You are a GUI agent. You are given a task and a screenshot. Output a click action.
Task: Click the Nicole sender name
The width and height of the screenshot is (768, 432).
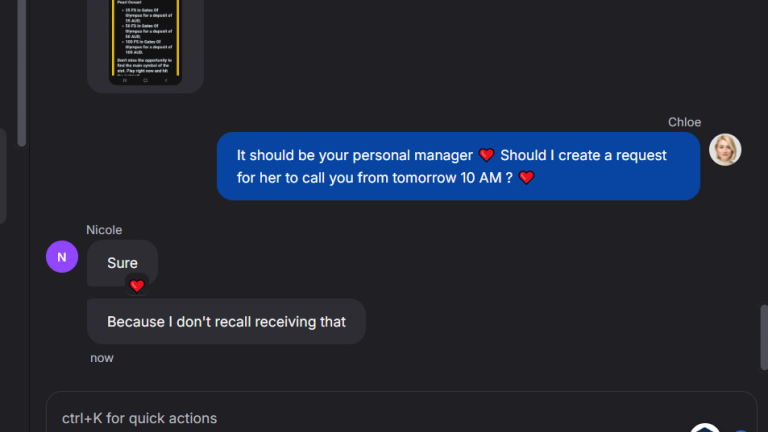tap(104, 230)
